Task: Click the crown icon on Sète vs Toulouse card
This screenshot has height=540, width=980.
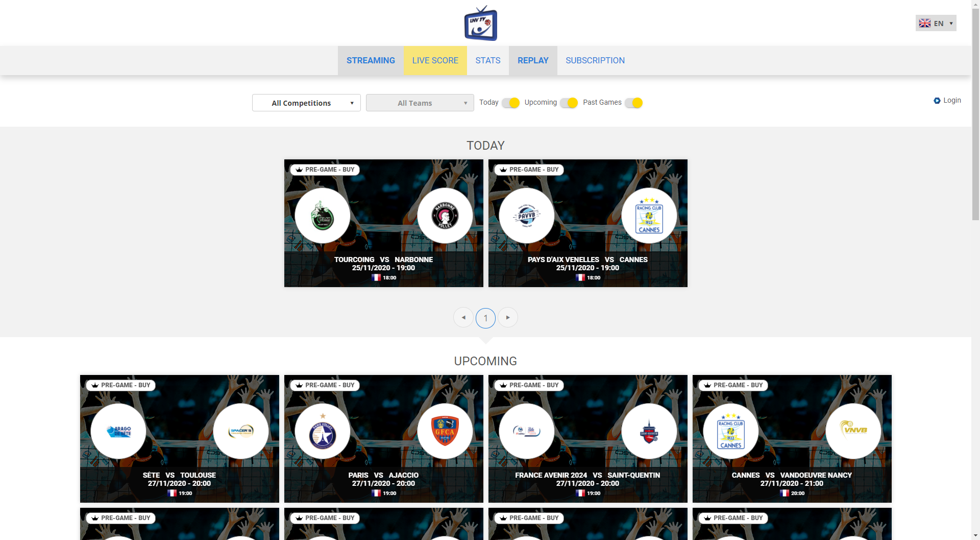Action: (x=95, y=385)
